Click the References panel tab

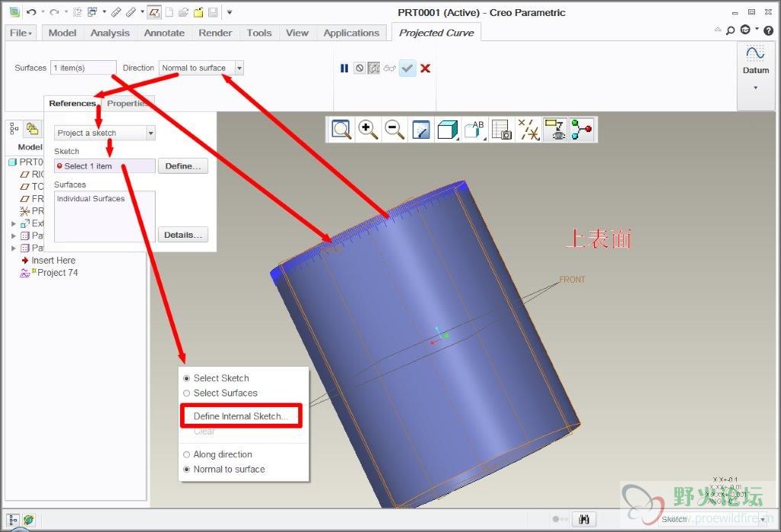pyautogui.click(x=72, y=104)
